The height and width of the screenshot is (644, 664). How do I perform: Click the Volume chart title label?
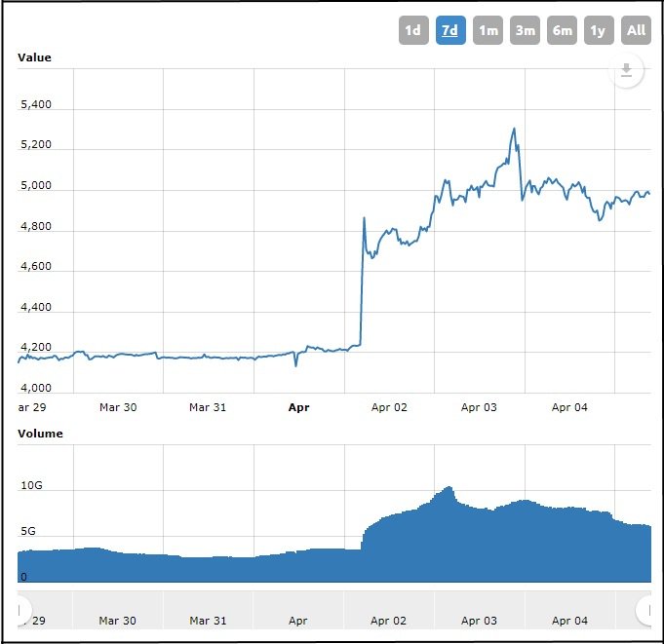[x=40, y=434]
